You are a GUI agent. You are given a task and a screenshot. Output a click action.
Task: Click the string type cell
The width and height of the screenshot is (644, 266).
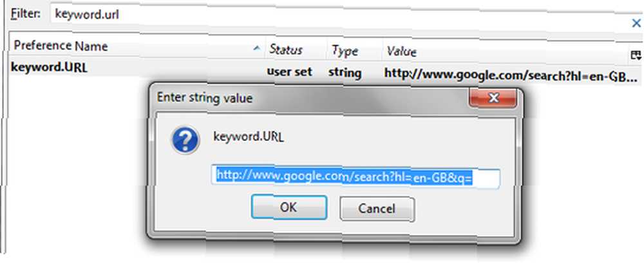pyautogui.click(x=345, y=73)
